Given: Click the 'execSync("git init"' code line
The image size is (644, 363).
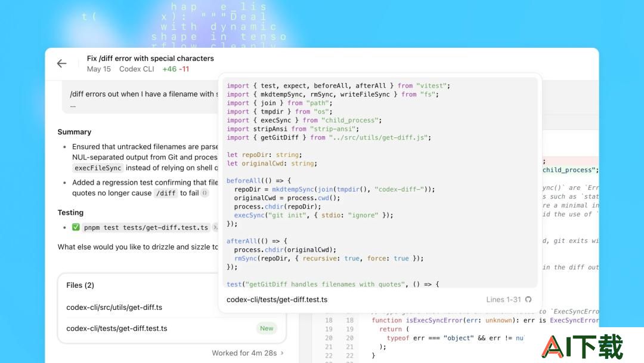Looking at the screenshot, I should pyautogui.click(x=314, y=216).
